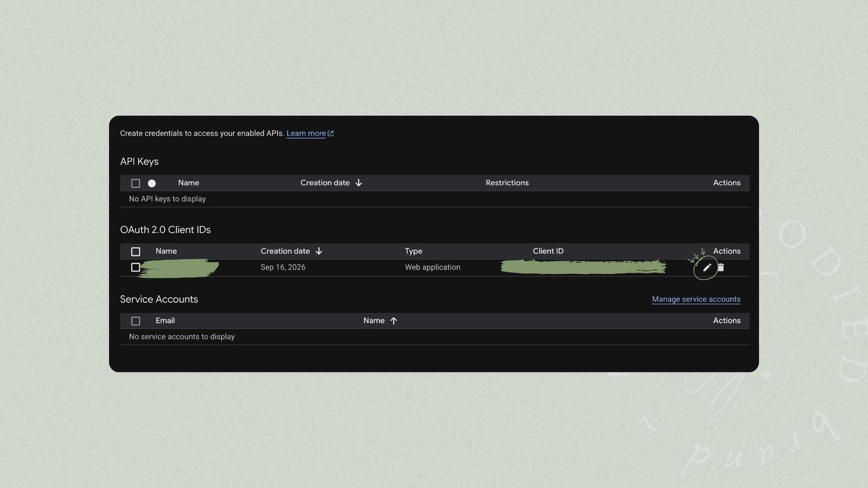The image size is (868, 488).
Task: Click the Client ID column header
Action: [548, 251]
